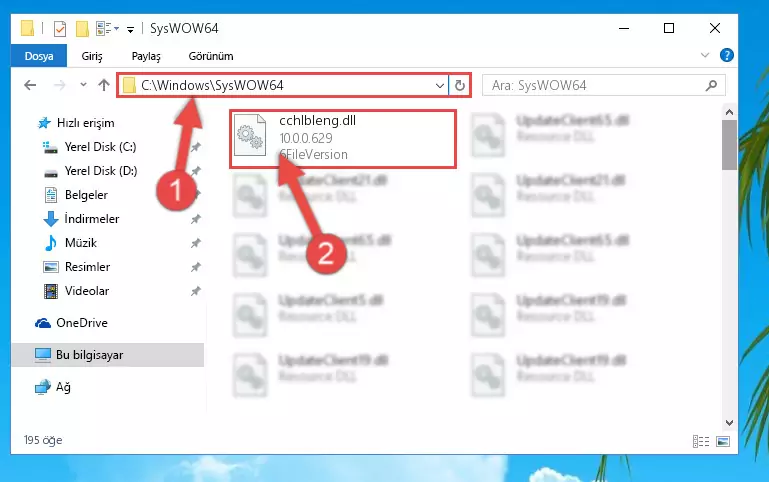Open the Resimler folder shortcut
The height and width of the screenshot is (482, 769).
(87, 267)
